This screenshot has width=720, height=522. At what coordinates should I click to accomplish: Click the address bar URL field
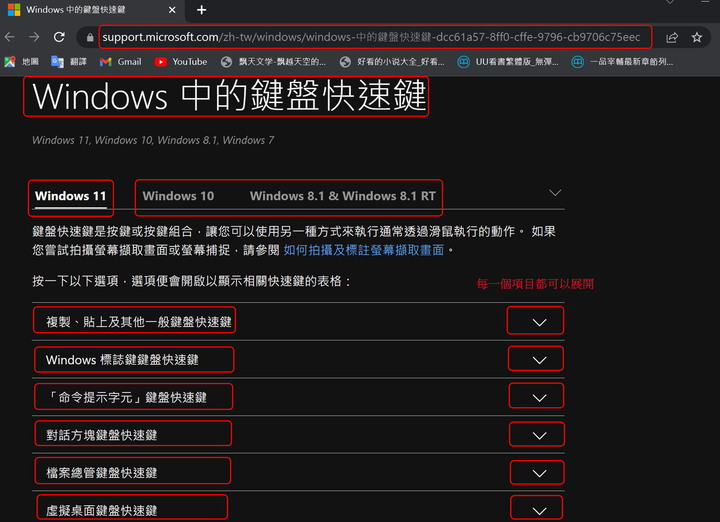click(371, 37)
